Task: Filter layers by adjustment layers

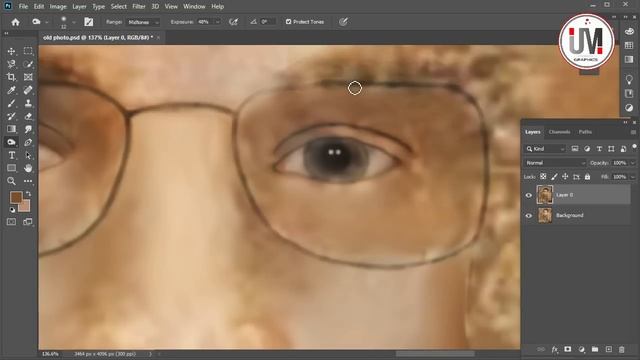Action: pyautogui.click(x=587, y=149)
